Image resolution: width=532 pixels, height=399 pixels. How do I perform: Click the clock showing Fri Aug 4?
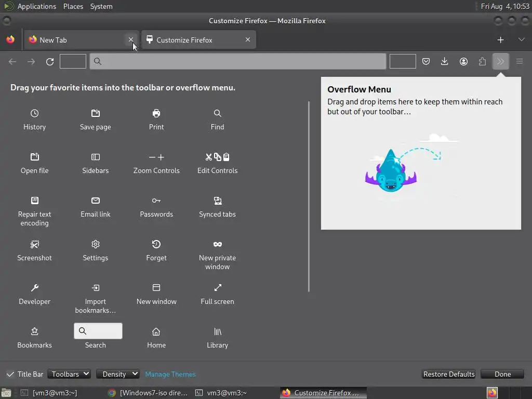[505, 6]
